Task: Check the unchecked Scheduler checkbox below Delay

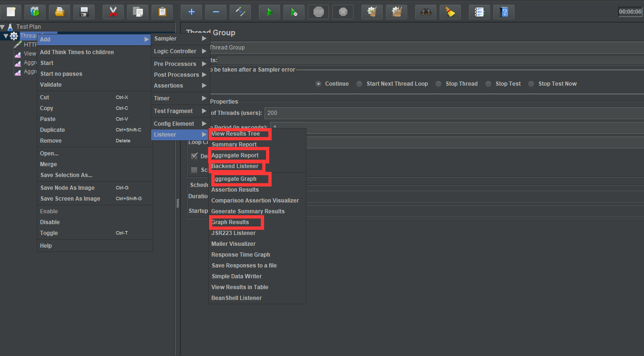Action: 194,170
